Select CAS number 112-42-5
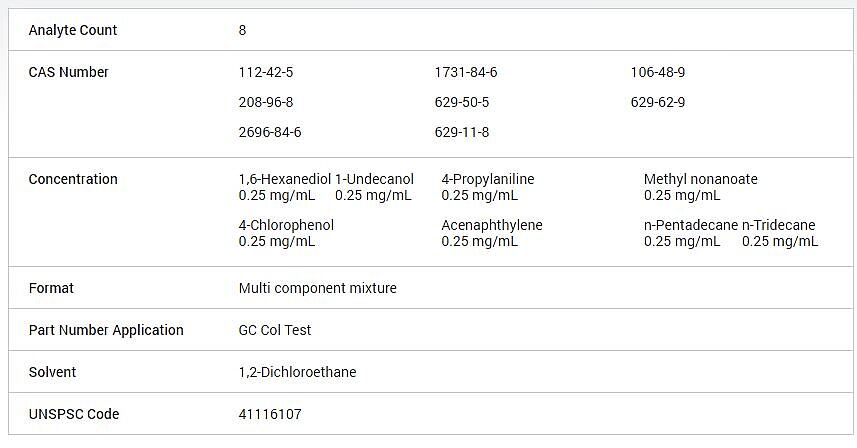Viewport: 857px width, 448px height. tap(266, 72)
